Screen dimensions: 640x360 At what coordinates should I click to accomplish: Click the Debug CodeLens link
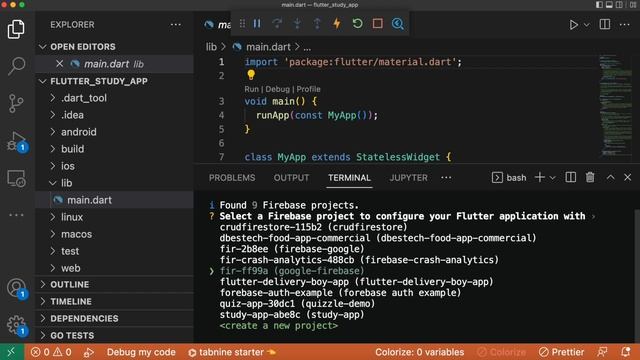[x=277, y=89]
